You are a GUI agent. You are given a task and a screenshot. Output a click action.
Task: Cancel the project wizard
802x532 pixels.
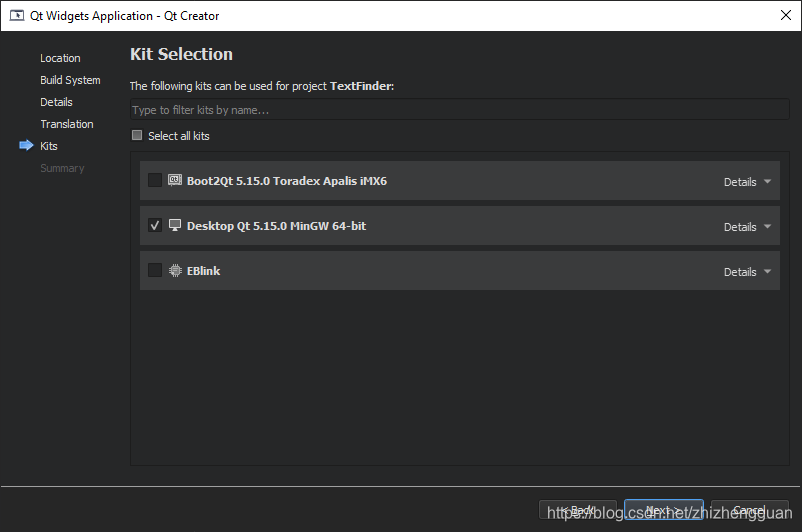coord(750,509)
